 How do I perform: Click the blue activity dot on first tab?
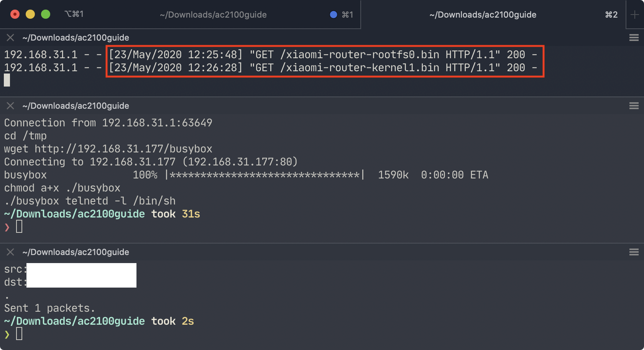pyautogui.click(x=333, y=15)
